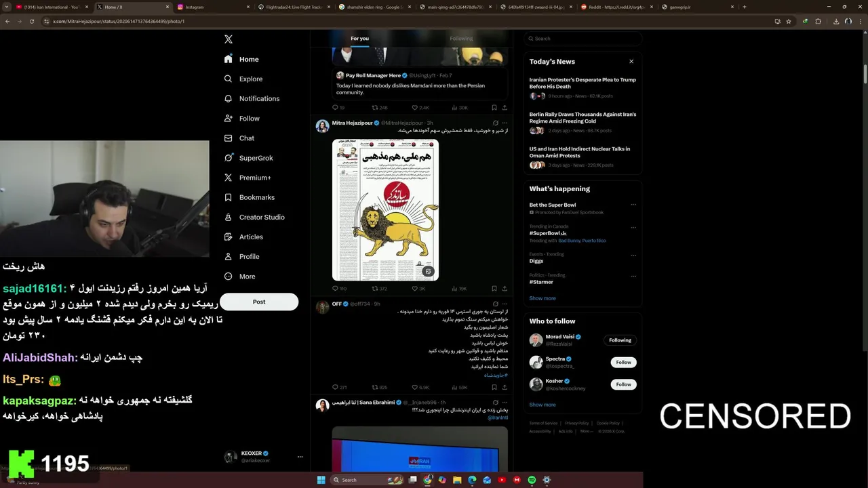
Task: Click the X search input field
Action: coord(583,39)
